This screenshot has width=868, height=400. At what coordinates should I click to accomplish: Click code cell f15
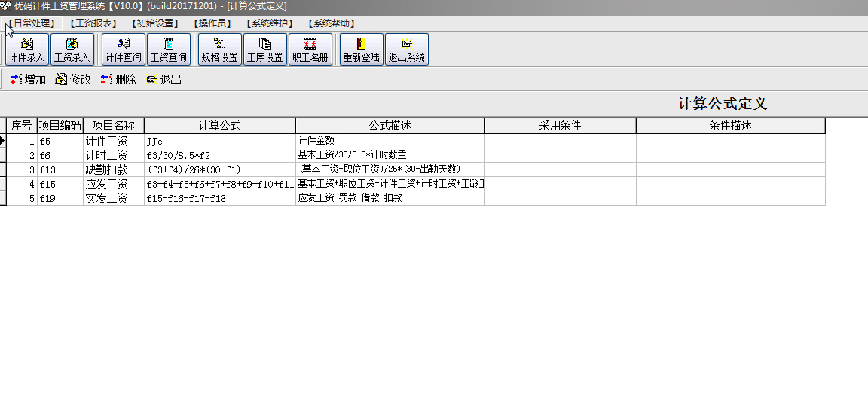tap(60, 185)
